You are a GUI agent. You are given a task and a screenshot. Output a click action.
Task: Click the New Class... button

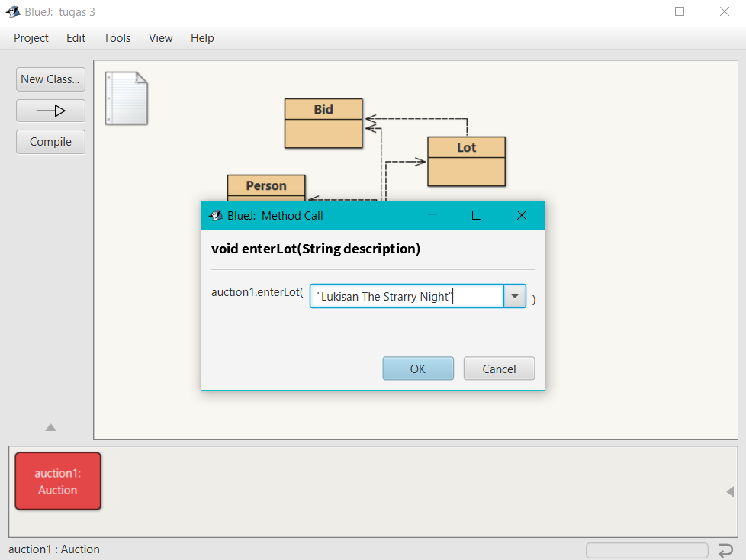click(x=50, y=79)
